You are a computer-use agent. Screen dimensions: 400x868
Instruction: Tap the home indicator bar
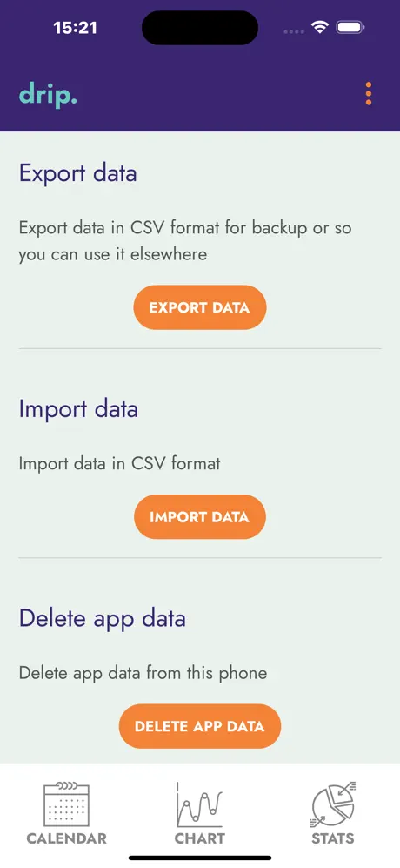[200, 858]
